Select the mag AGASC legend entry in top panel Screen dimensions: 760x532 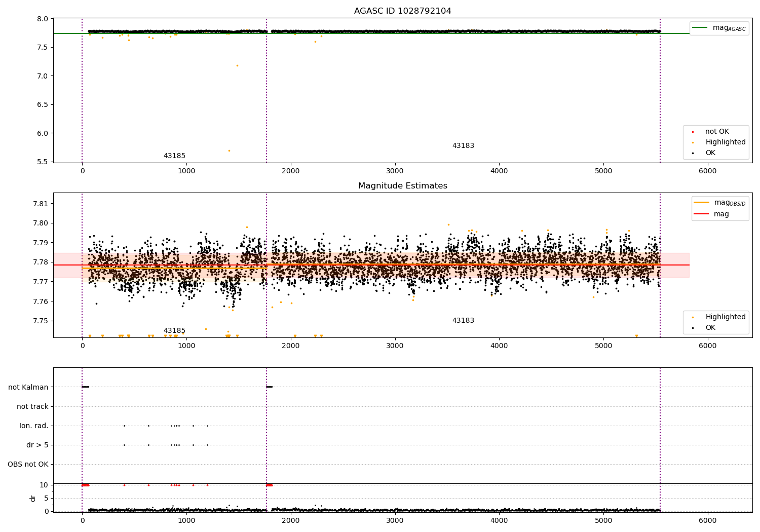pyautogui.click(x=719, y=28)
